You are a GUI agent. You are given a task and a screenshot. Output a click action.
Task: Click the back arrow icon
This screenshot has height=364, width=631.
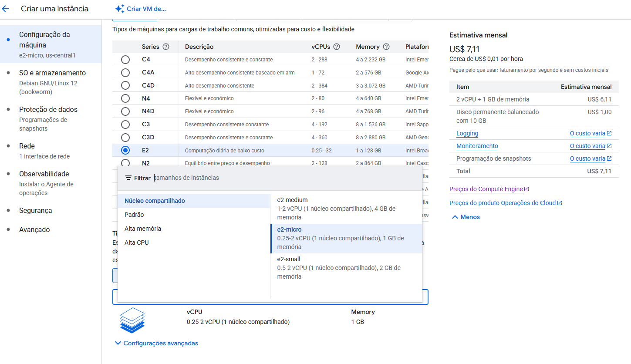tap(6, 9)
